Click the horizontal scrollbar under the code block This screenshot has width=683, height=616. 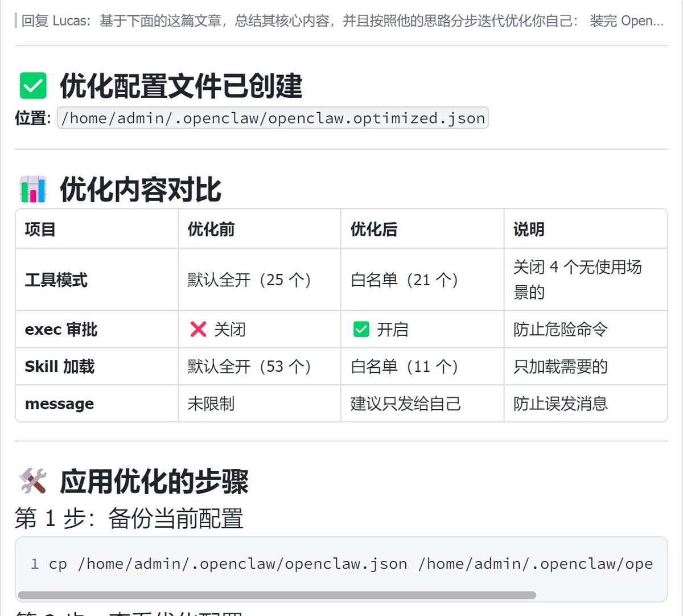coord(277,595)
